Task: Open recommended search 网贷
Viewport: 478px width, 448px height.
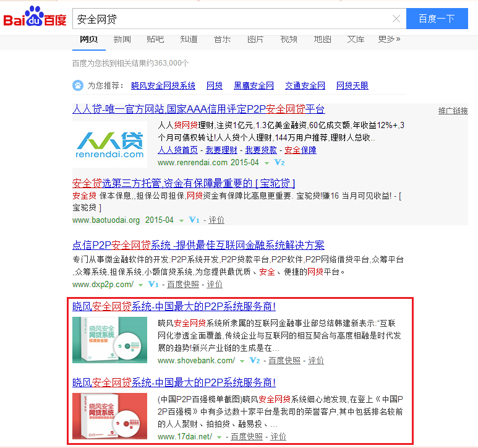Action: [x=215, y=85]
